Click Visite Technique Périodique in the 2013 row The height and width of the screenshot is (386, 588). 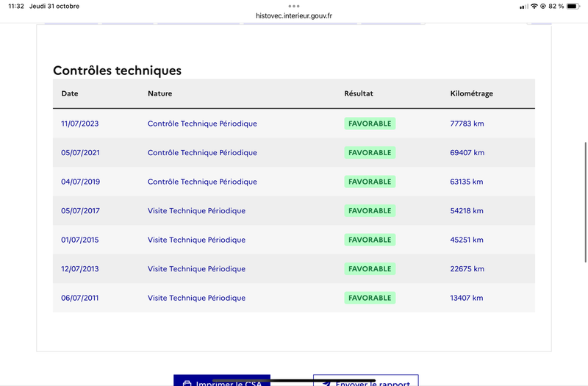coord(196,269)
